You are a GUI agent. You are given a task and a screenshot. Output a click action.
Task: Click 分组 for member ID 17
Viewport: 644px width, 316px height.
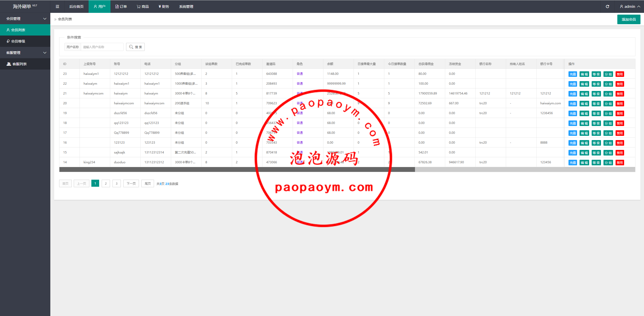pos(608,133)
